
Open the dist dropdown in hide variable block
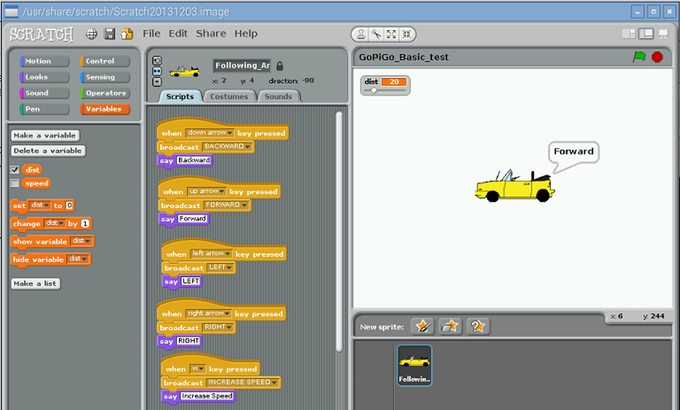(78, 259)
